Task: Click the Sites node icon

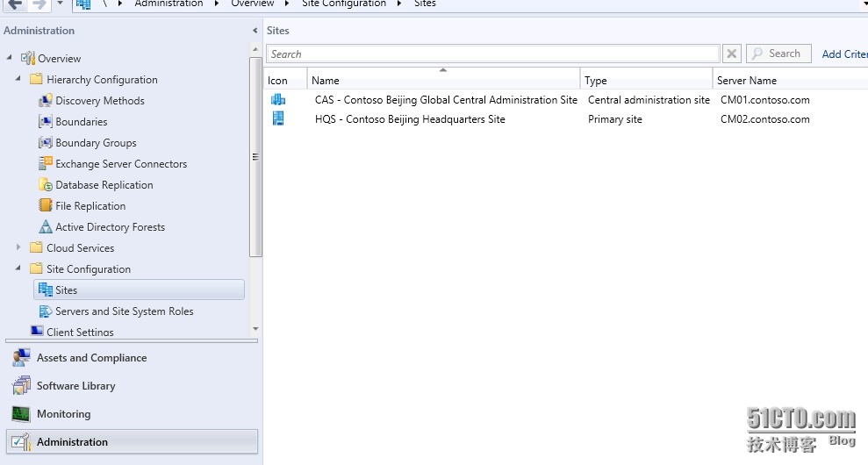Action: [46, 290]
